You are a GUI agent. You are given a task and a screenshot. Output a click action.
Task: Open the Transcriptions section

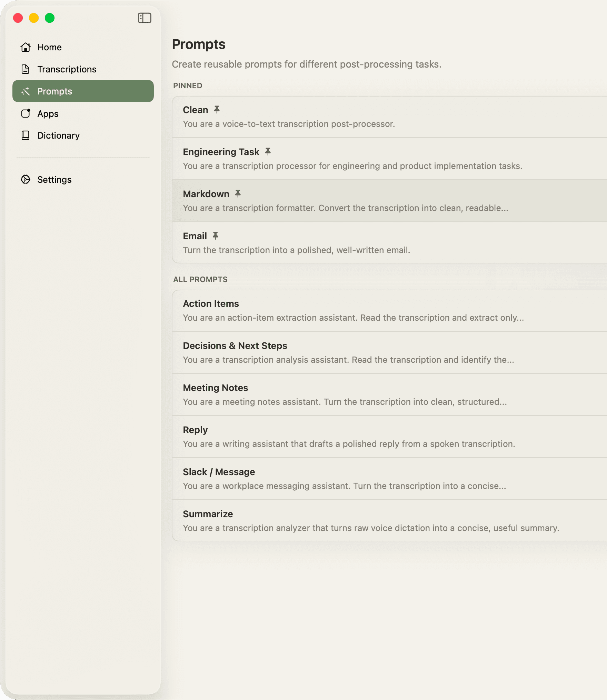click(x=67, y=69)
